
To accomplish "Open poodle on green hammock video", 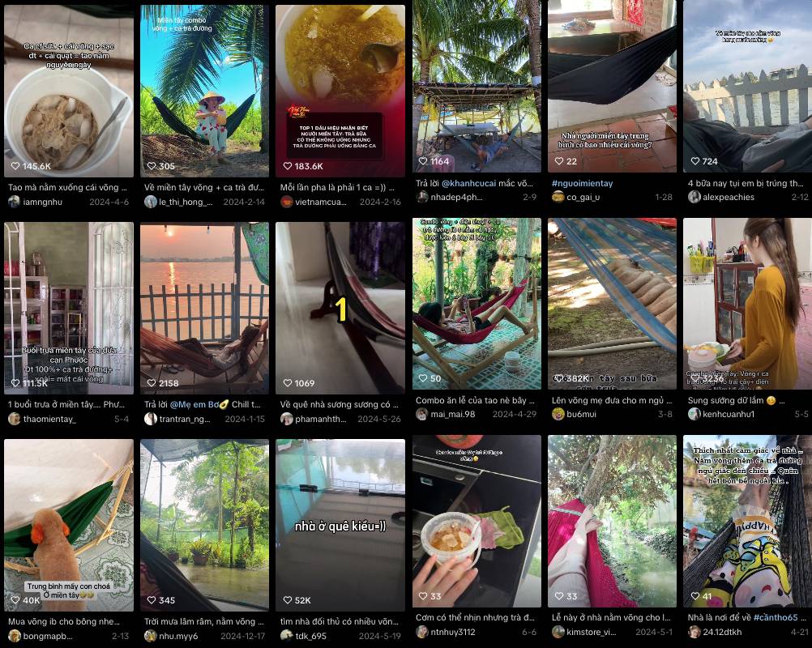I will pyautogui.click(x=69, y=526).
